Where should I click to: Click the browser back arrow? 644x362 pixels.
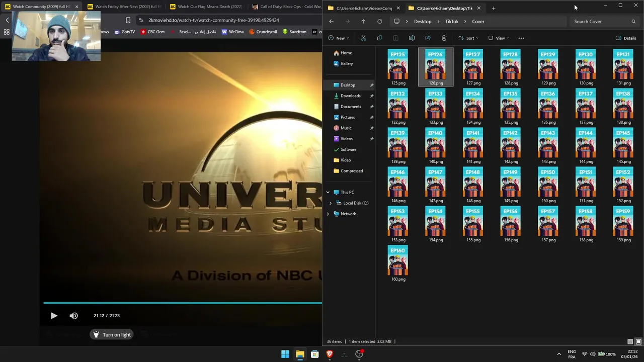click(x=7, y=20)
